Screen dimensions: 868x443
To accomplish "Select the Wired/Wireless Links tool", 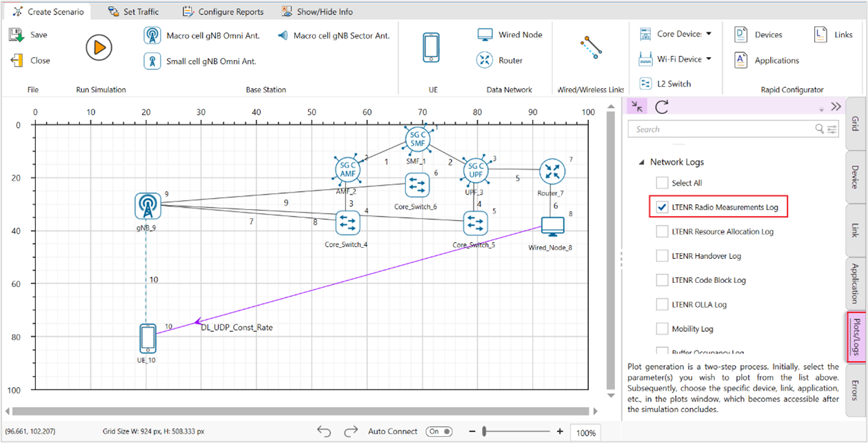I will coord(591,48).
